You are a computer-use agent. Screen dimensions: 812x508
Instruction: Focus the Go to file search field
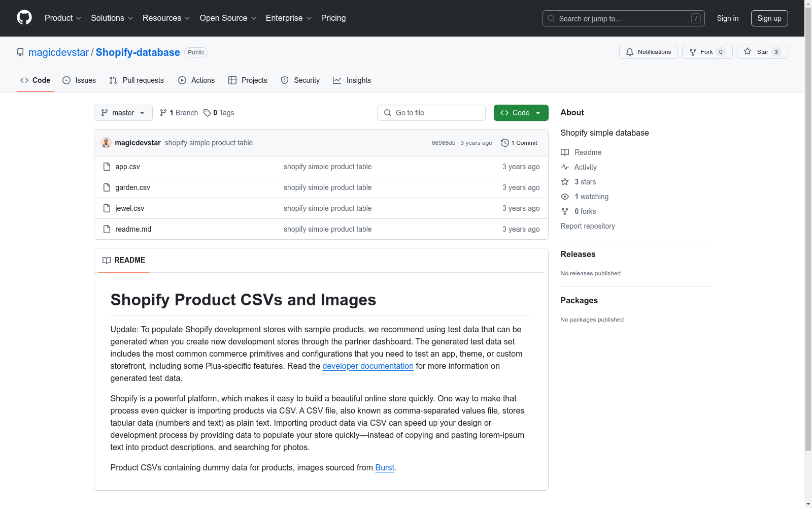(x=431, y=113)
